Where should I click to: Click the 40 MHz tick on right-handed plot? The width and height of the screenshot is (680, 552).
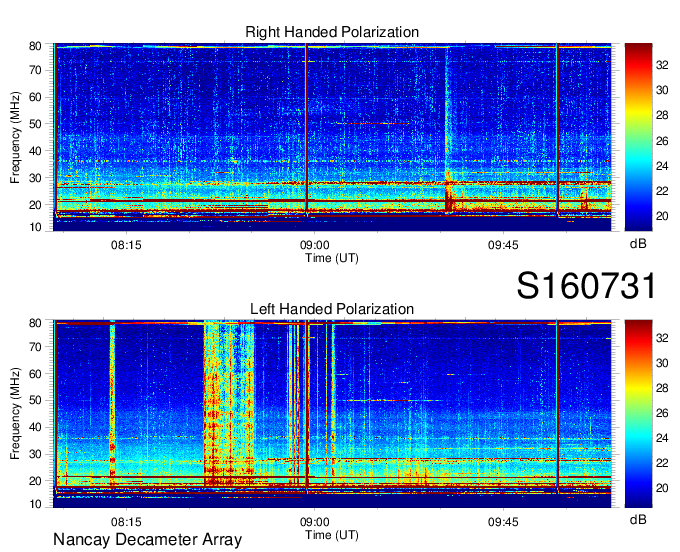tap(35, 151)
